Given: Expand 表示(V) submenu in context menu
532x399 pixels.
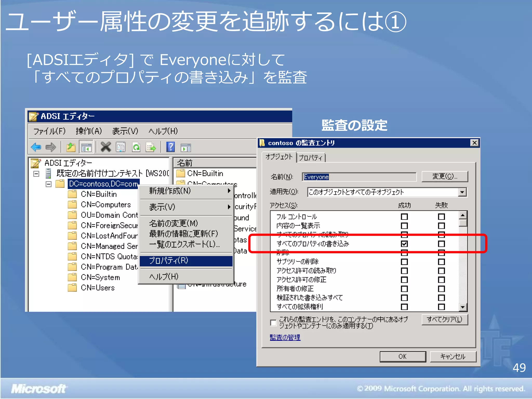Looking at the screenshot, I should tap(229, 207).
